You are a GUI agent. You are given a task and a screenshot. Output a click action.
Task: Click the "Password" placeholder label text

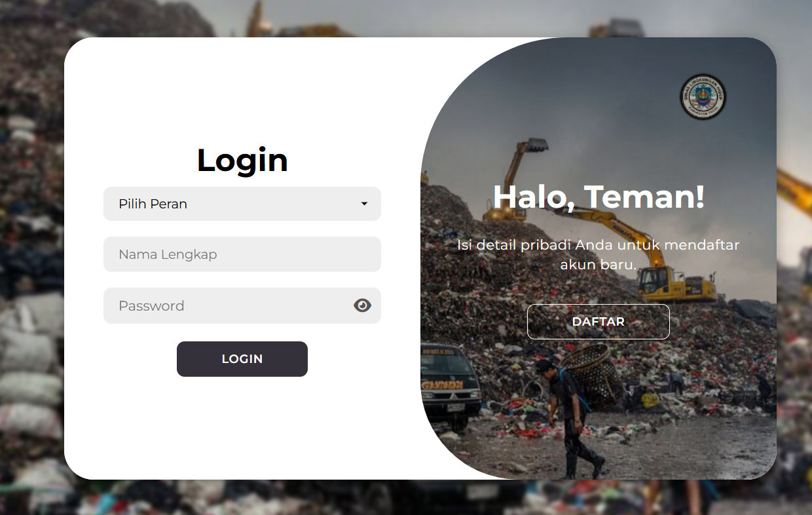pyautogui.click(x=151, y=305)
